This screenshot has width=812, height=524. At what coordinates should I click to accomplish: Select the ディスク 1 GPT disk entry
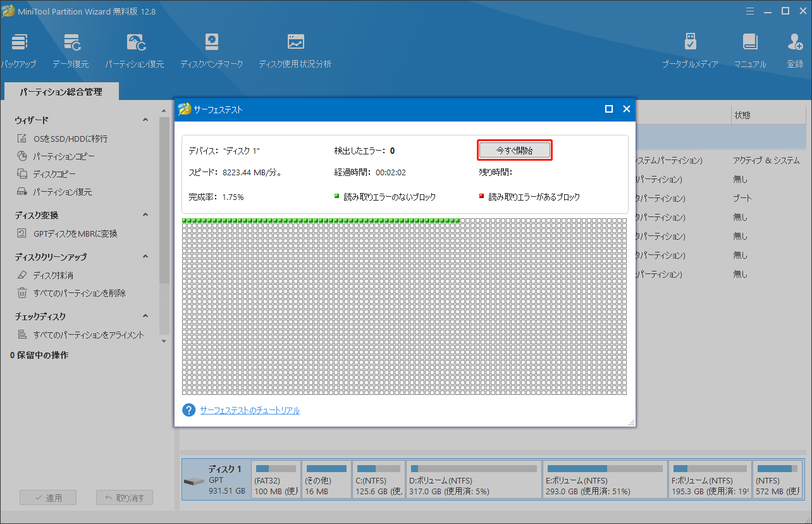(x=216, y=479)
